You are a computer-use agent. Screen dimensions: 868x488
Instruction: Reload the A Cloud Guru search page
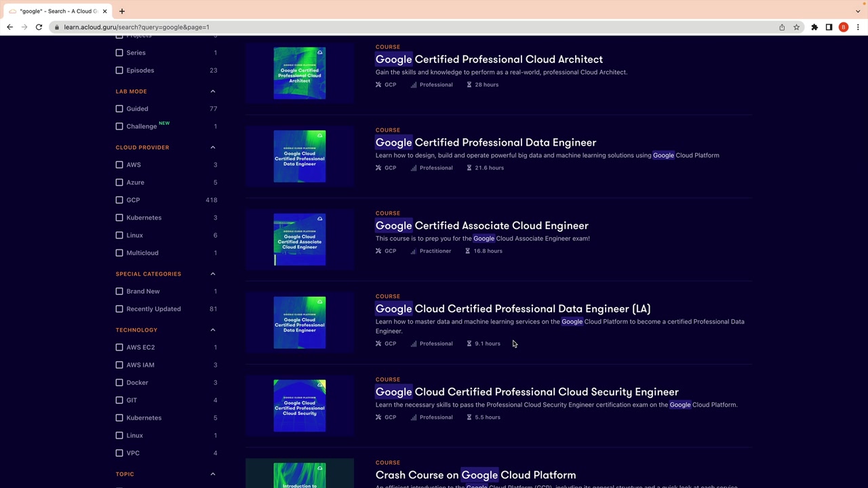click(x=39, y=27)
